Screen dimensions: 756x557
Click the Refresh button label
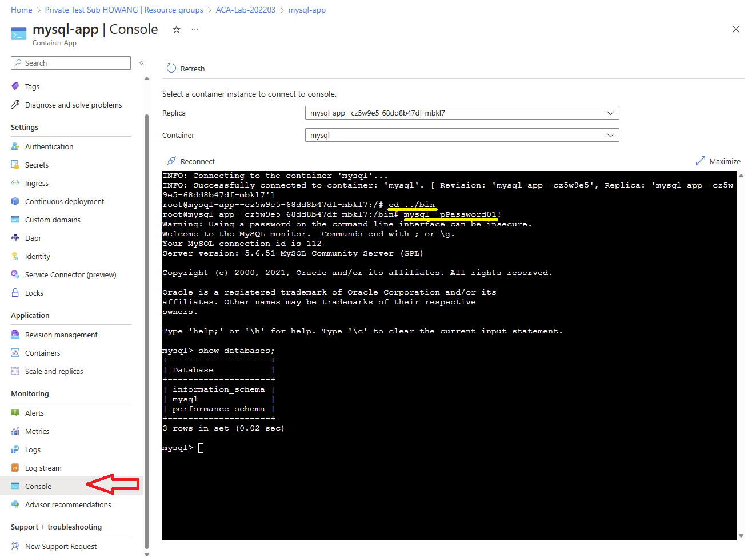(x=193, y=69)
